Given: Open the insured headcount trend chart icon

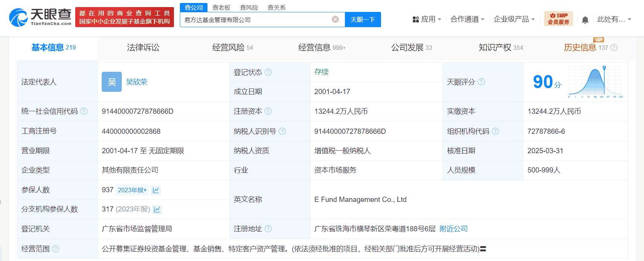Looking at the screenshot, I should (156, 190).
